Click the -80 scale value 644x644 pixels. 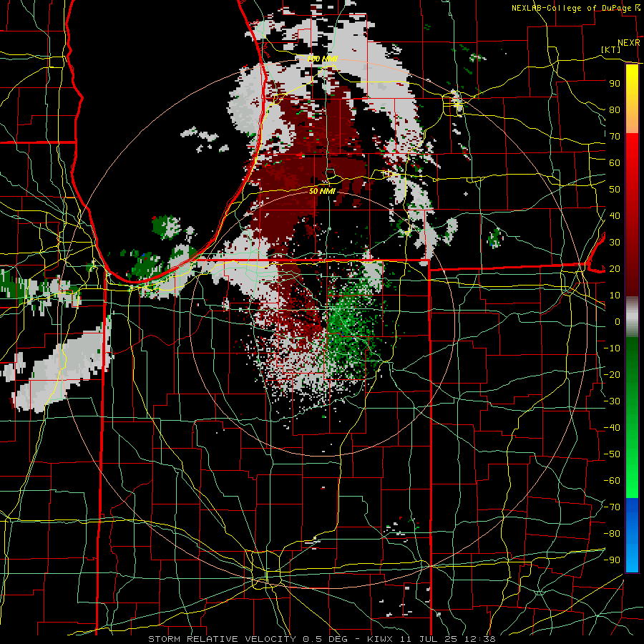[x=612, y=534]
